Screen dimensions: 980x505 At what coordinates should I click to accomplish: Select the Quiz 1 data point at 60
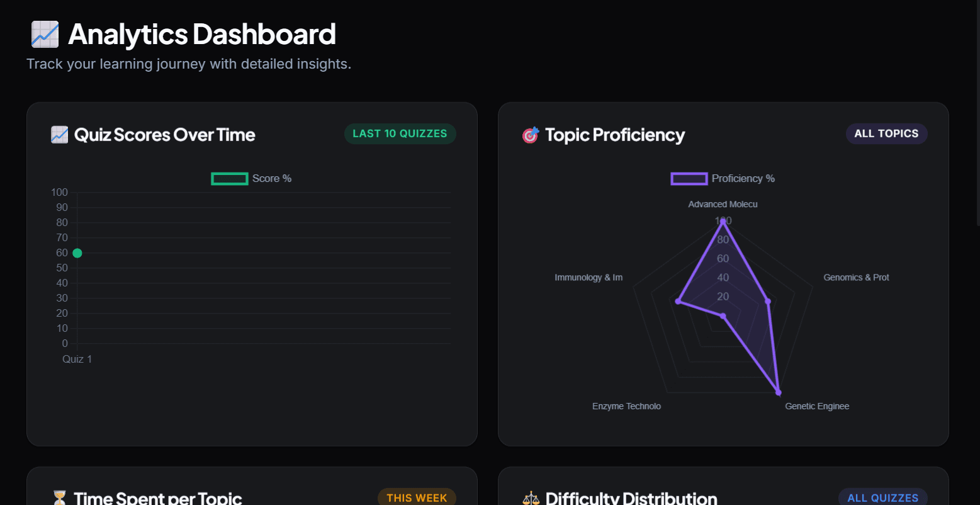[77, 253]
